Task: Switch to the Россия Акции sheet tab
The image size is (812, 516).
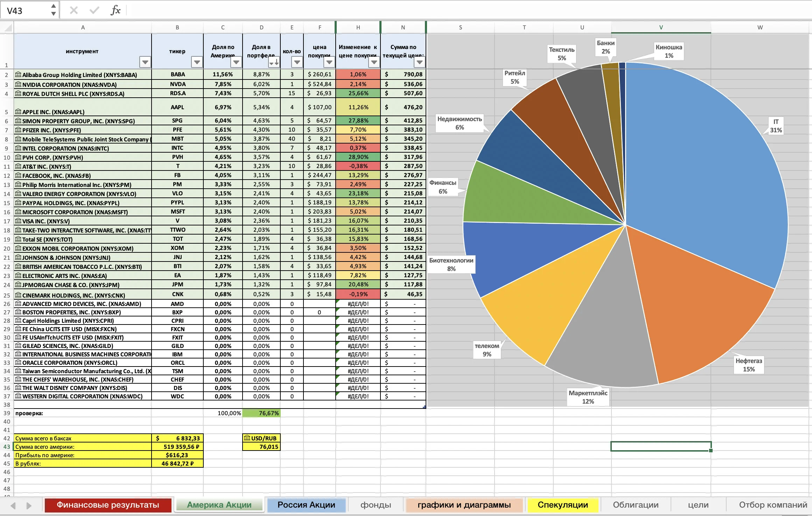Action: [306, 505]
